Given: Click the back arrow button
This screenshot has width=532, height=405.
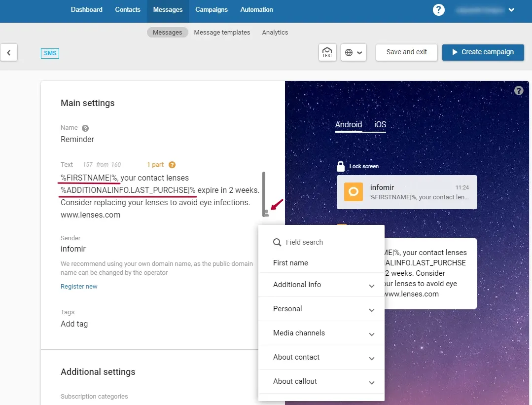Looking at the screenshot, I should tap(9, 52).
